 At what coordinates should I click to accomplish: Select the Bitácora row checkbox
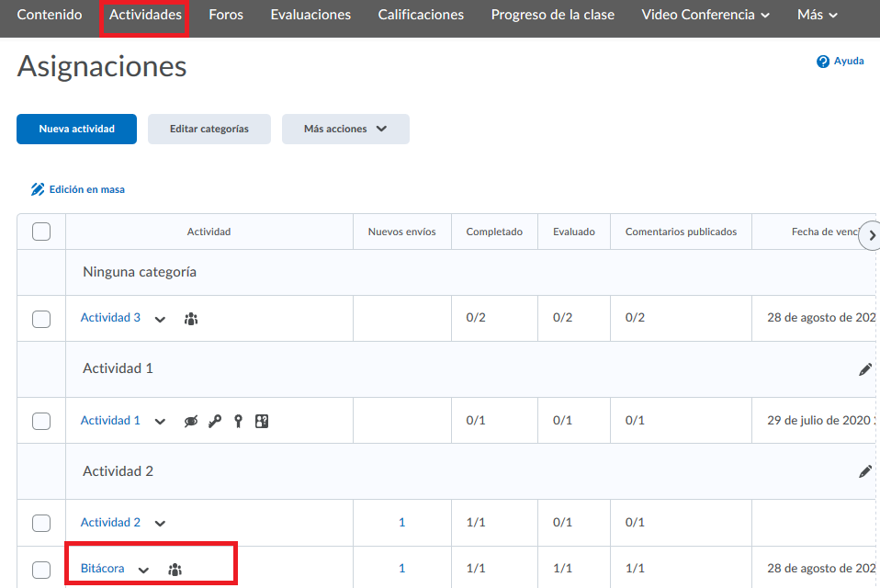click(41, 570)
